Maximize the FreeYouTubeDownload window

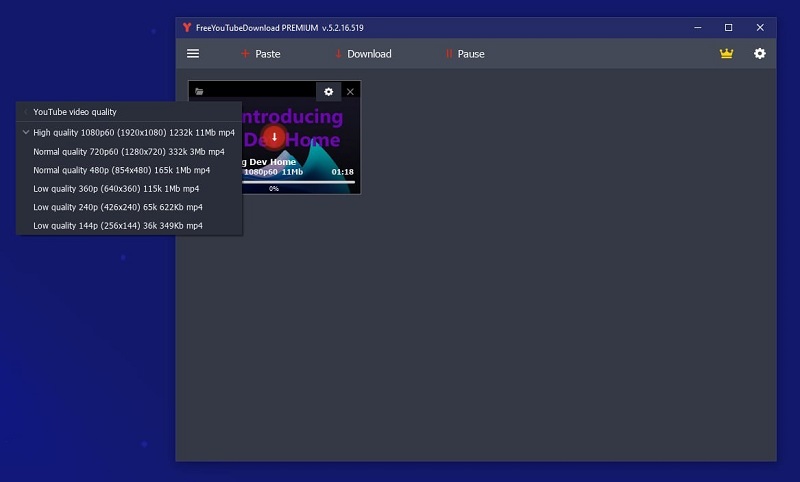729,28
